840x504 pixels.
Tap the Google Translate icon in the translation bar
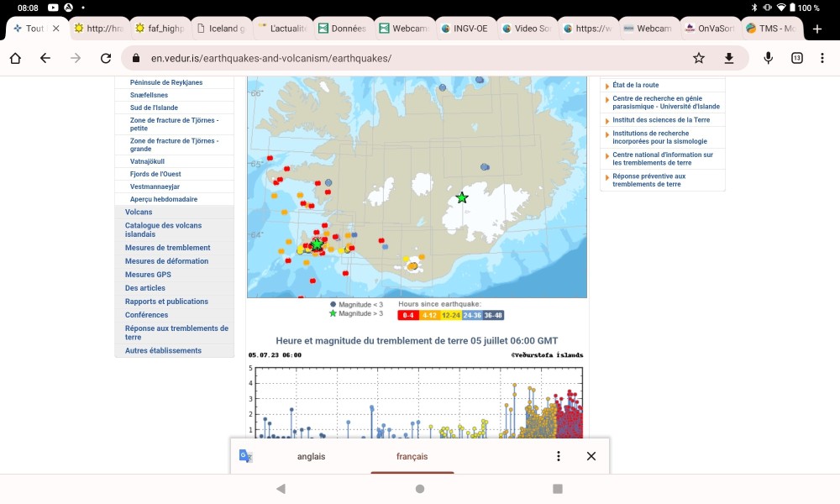click(244, 455)
